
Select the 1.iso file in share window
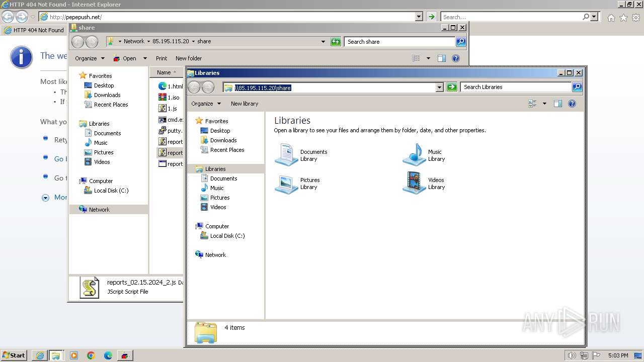[169, 98]
